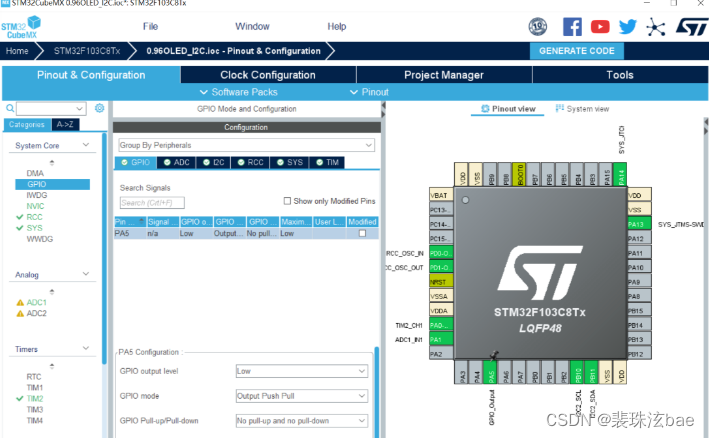Select the RCC peripheral tab
The image size is (709, 438).
click(x=250, y=162)
